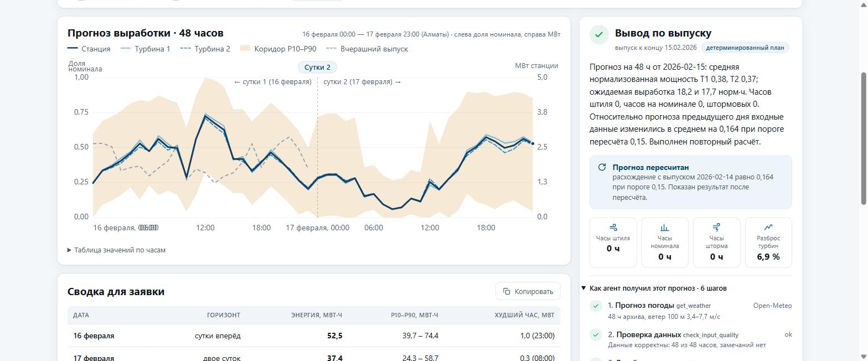The height and width of the screenshot is (361, 868).
Task: Click the ДАТА column header
Action: point(81,315)
